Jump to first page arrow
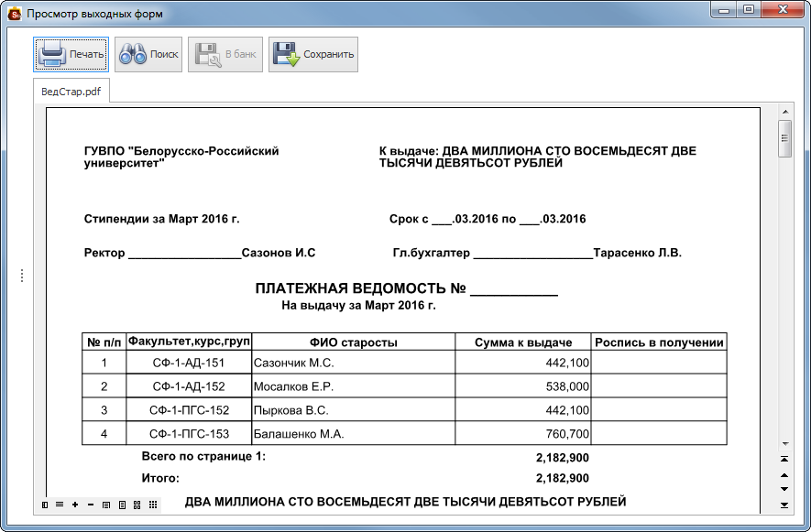The image size is (811, 532). click(784, 459)
